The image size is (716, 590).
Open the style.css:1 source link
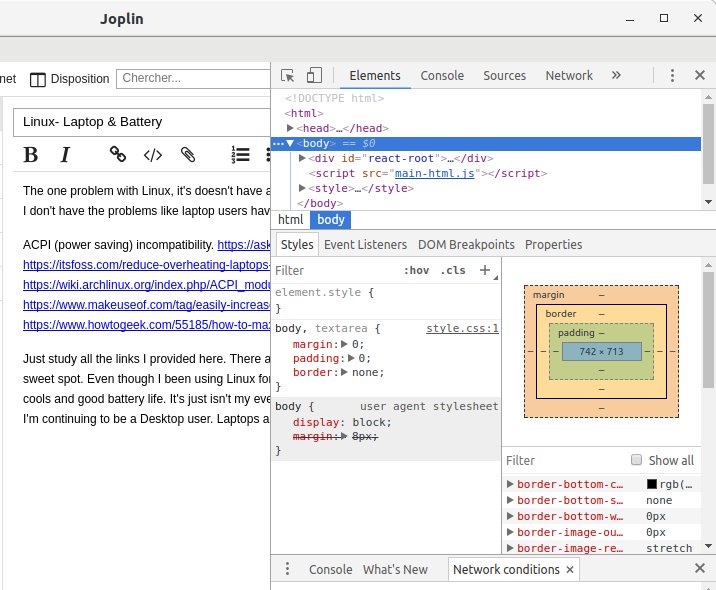coord(462,328)
